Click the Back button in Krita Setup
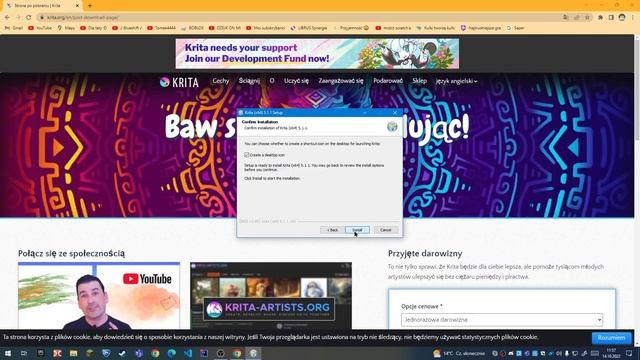 point(332,230)
